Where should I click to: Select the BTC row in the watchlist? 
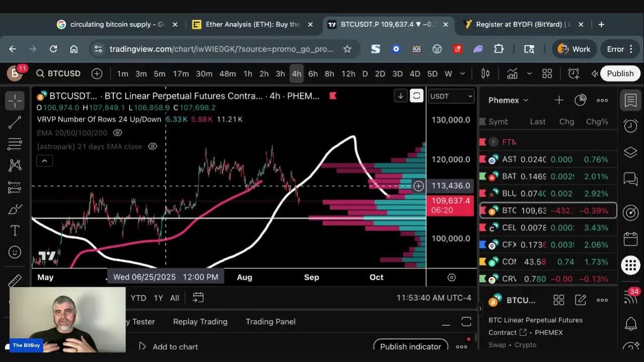point(548,211)
